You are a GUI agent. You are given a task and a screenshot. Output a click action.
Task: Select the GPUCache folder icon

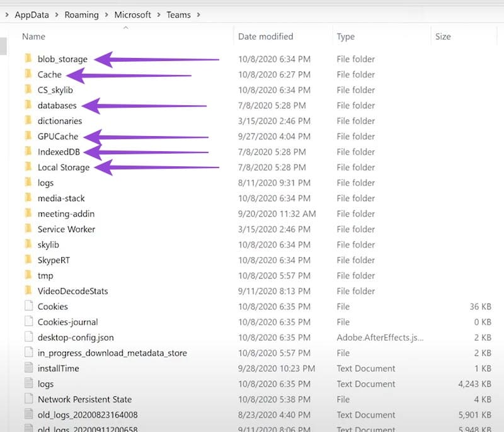(x=28, y=136)
